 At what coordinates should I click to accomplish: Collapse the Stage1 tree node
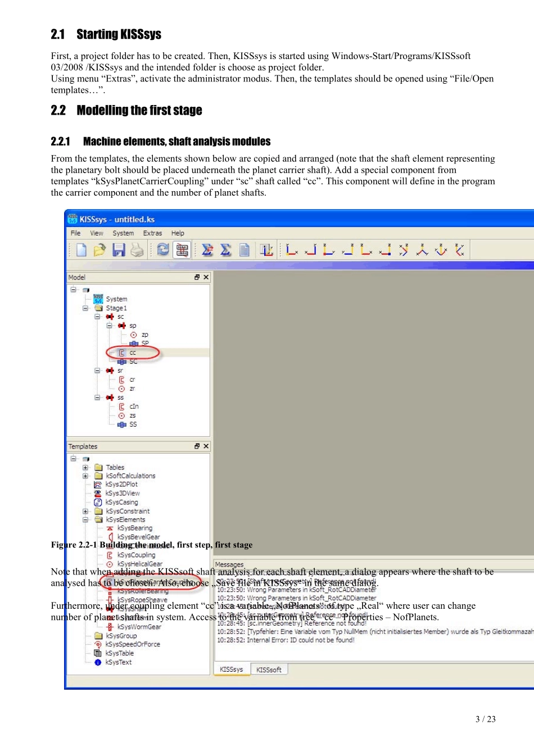pos(85,308)
